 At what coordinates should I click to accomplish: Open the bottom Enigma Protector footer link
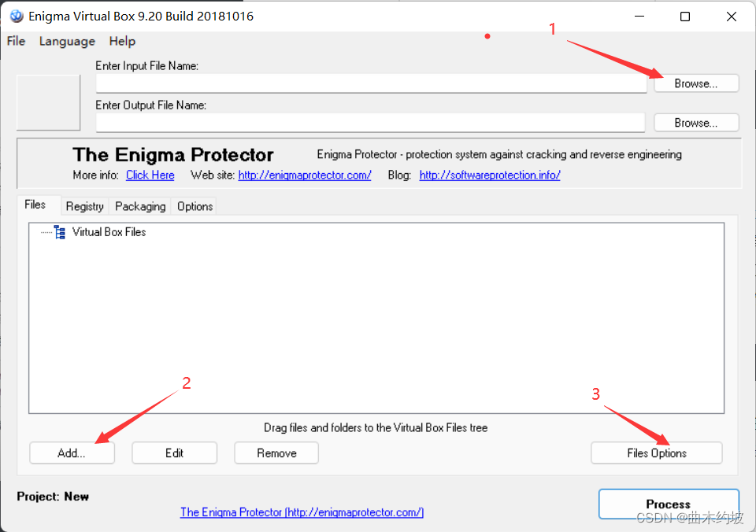point(302,512)
